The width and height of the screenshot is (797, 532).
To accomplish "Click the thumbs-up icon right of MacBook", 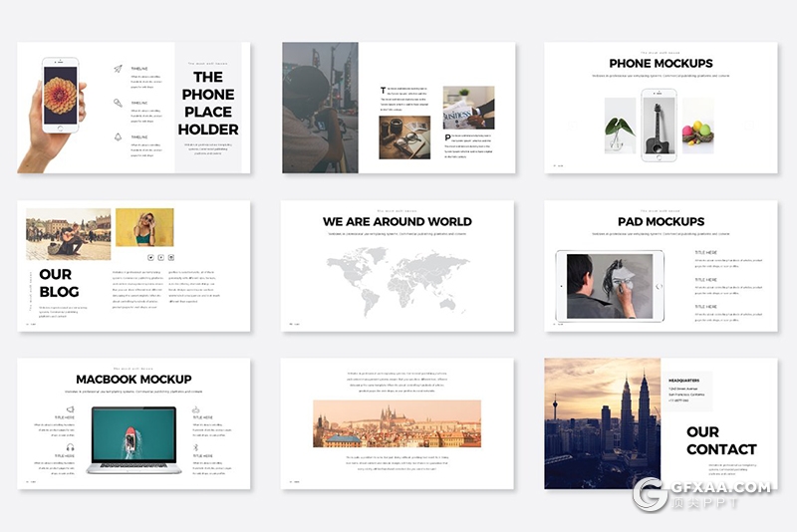I will 196,410.
